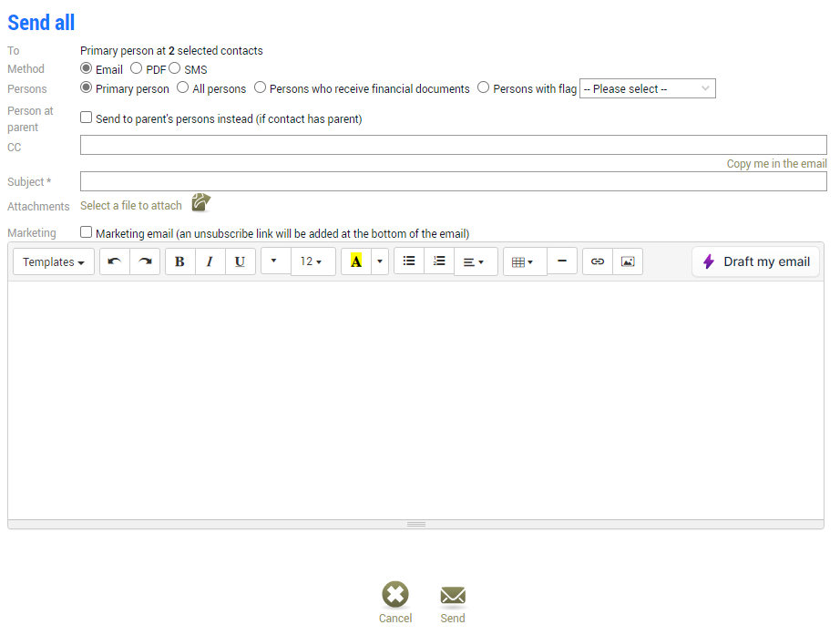Image resolution: width=840 pixels, height=635 pixels.
Task: Toggle bold text formatting
Action: click(180, 261)
